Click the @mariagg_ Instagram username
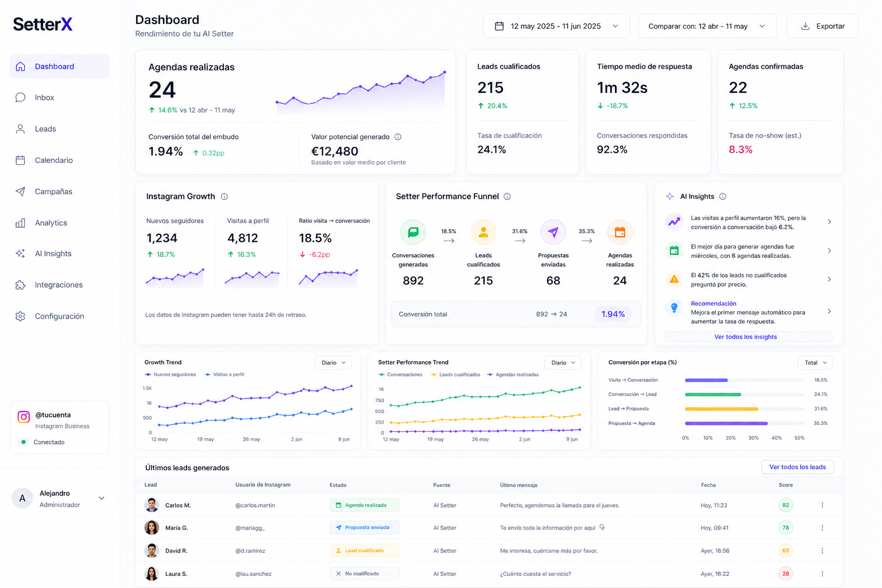882x588 pixels. (x=250, y=528)
